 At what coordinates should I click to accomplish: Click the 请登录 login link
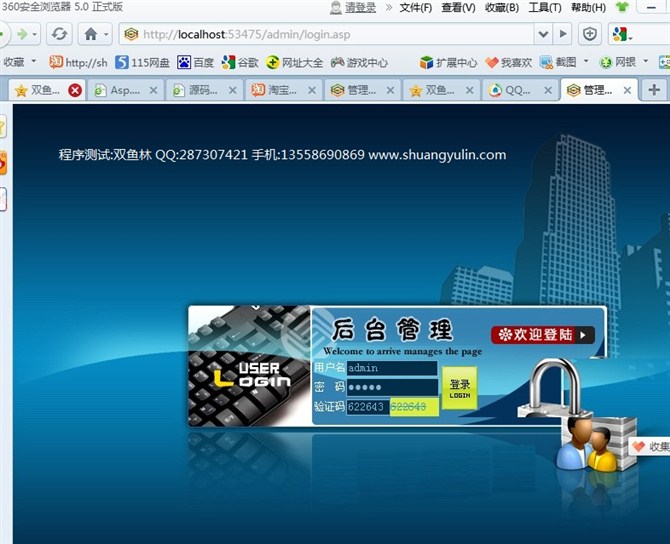(360, 7)
